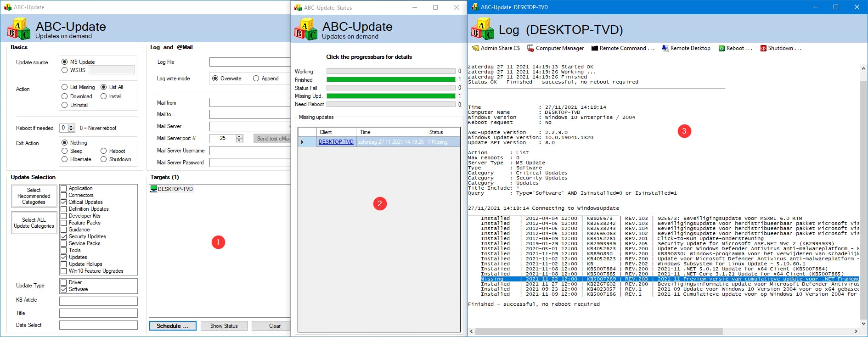
Task: Open Admin Share C$ in Log window
Action: pos(496,48)
